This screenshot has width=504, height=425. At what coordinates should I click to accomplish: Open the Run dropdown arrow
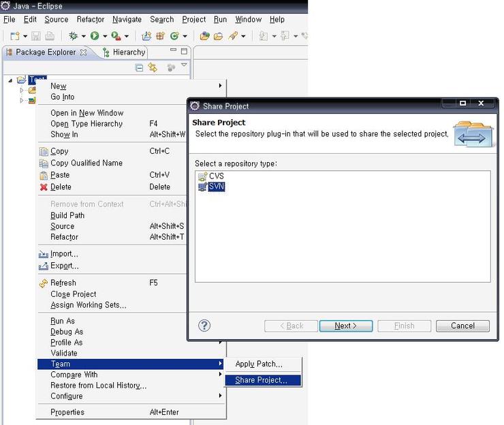click(x=105, y=36)
